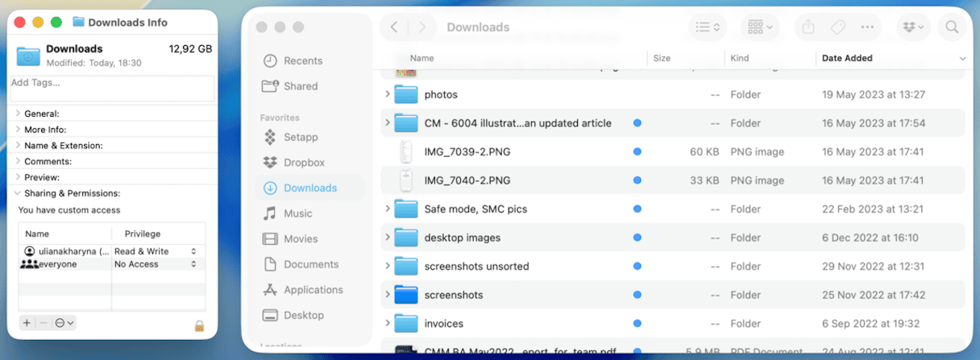
Task: Change the list view options control
Action: coord(707,27)
